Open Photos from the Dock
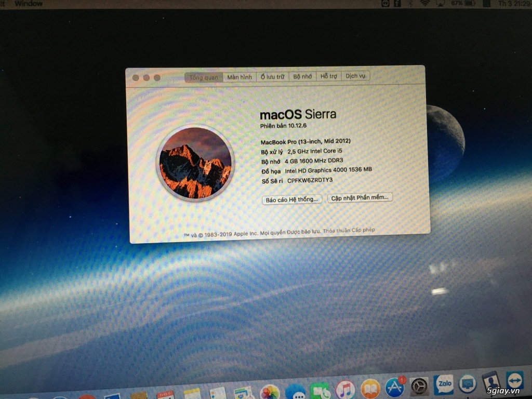532x399 pixels. [x=270, y=392]
